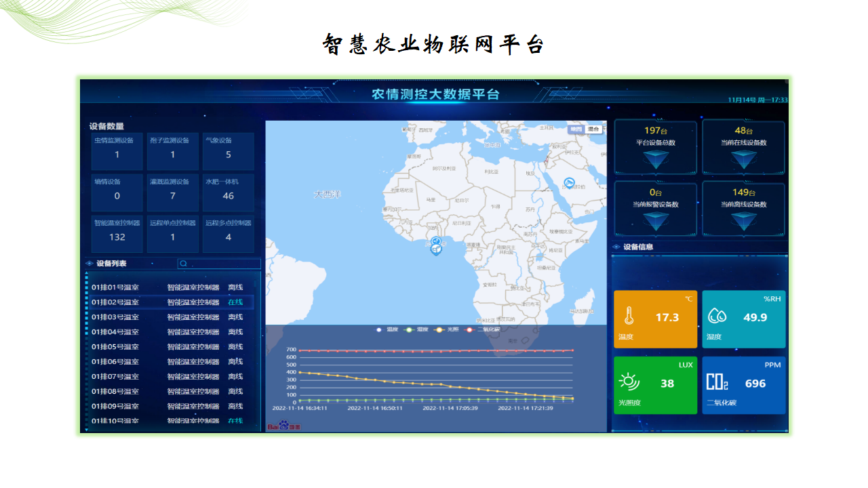Switch map to 混合 view
This screenshot has width=868, height=488.
click(x=594, y=129)
